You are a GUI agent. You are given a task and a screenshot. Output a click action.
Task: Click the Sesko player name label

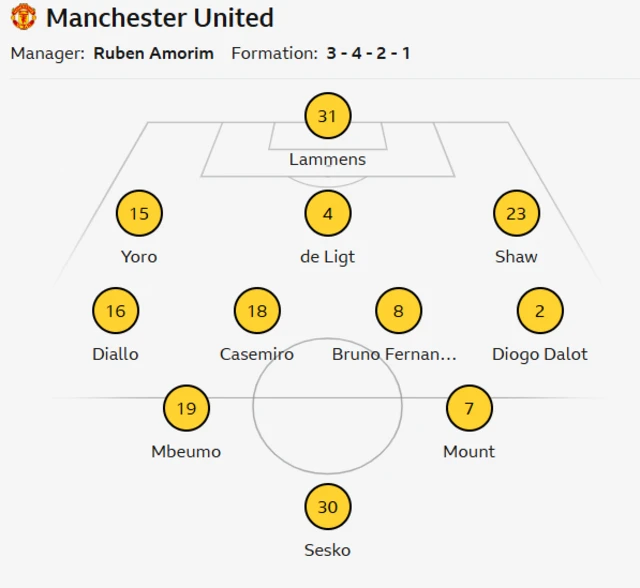point(327,550)
